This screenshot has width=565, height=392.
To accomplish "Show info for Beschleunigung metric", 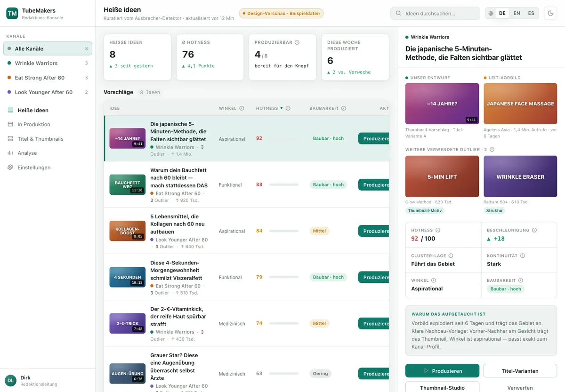I will tap(534, 230).
